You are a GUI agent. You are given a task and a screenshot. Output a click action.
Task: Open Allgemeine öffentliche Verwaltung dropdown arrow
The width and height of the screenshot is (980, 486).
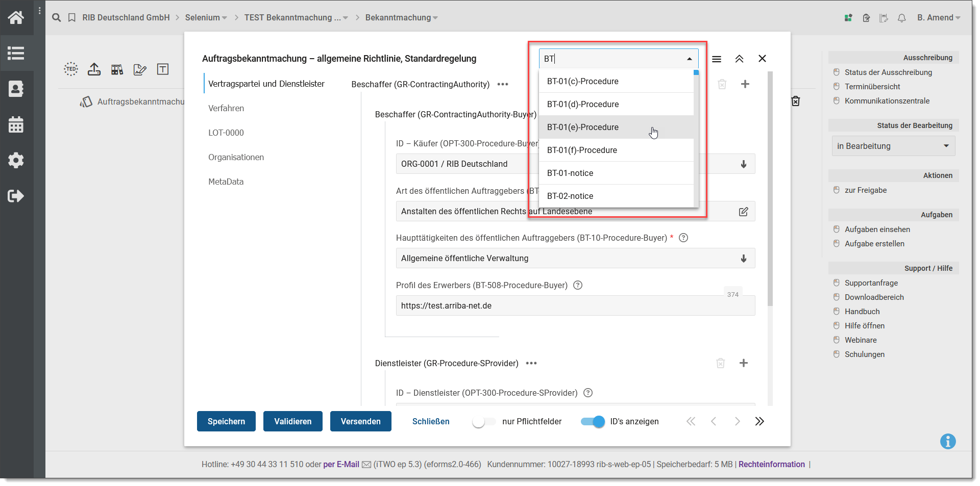(744, 259)
